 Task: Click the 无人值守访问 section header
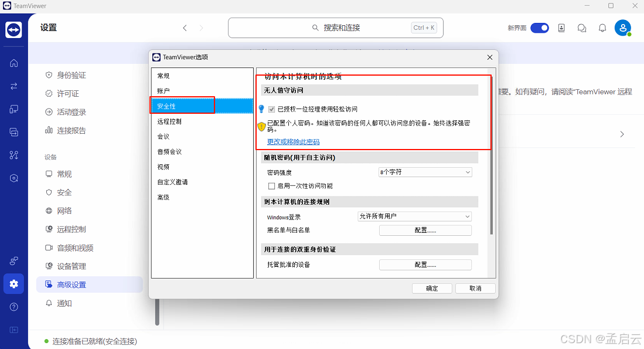(x=370, y=90)
